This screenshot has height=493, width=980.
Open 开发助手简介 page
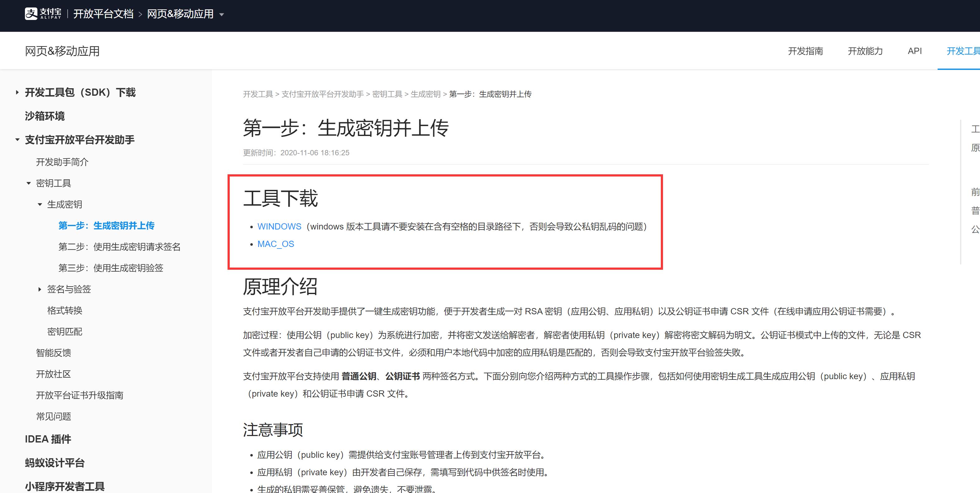click(62, 162)
